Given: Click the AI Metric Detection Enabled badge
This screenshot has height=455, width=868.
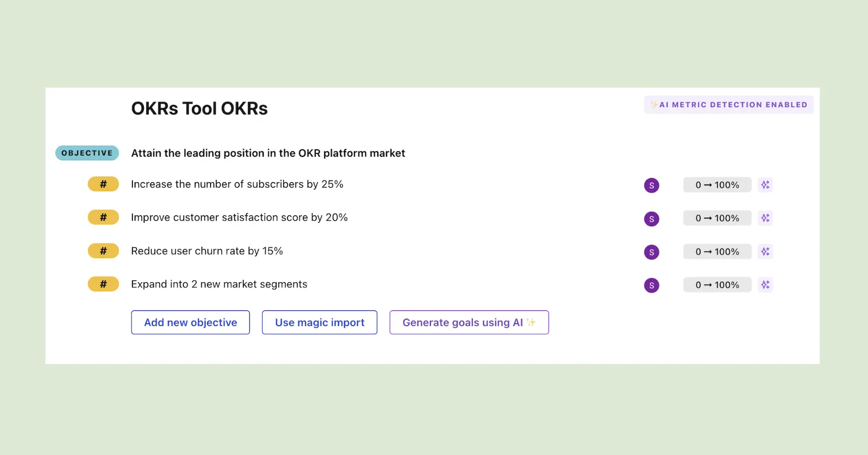Looking at the screenshot, I should coord(728,104).
